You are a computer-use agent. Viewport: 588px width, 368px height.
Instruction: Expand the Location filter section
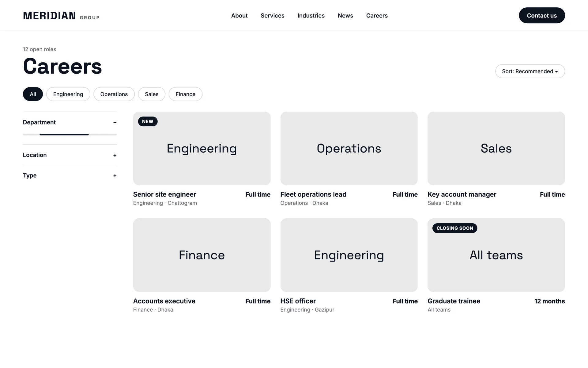point(70,155)
